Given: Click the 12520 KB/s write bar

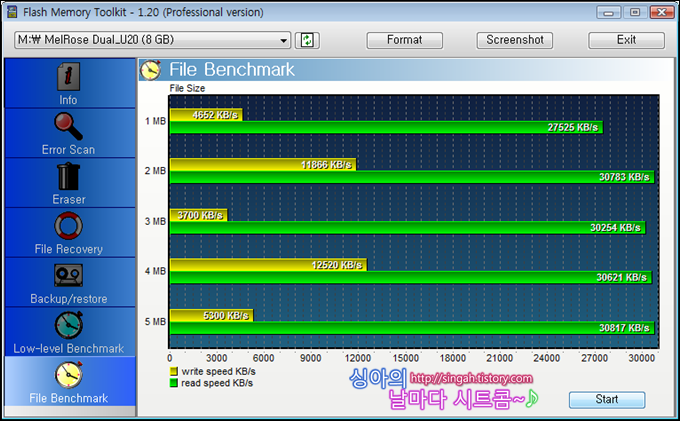Looking at the screenshot, I should tap(268, 265).
